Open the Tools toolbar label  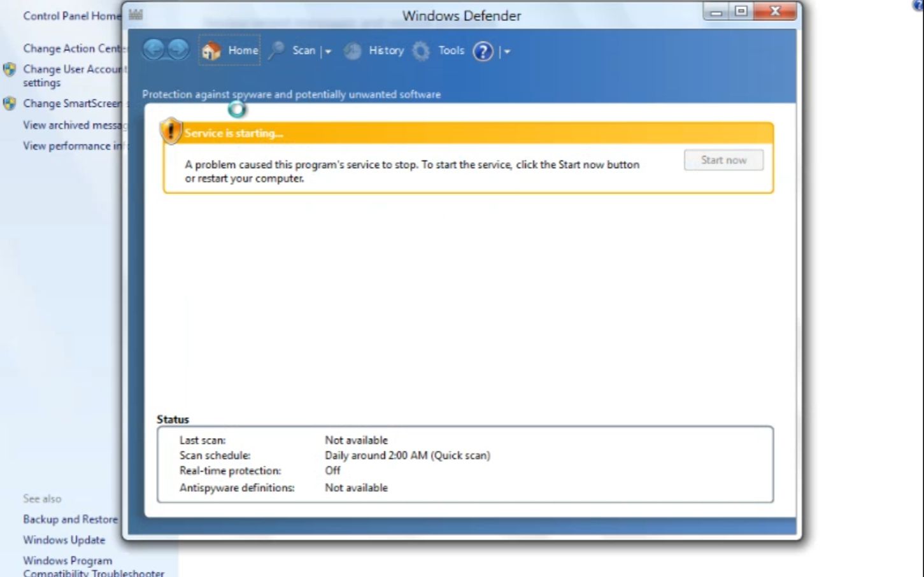tap(451, 50)
